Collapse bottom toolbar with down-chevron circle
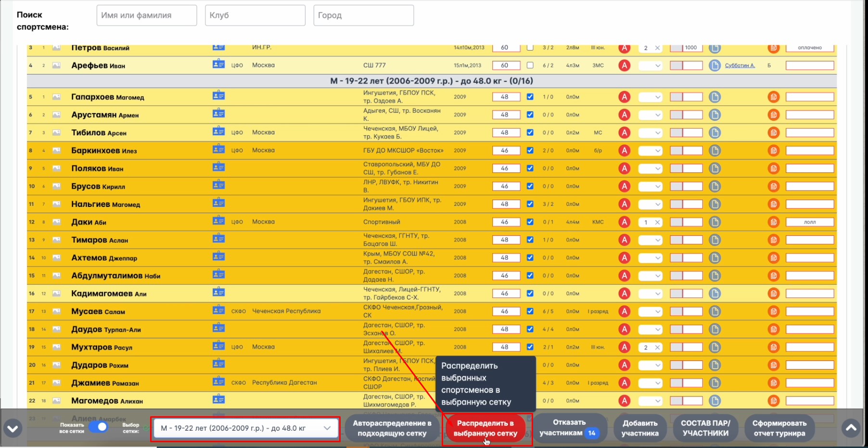 (x=13, y=428)
